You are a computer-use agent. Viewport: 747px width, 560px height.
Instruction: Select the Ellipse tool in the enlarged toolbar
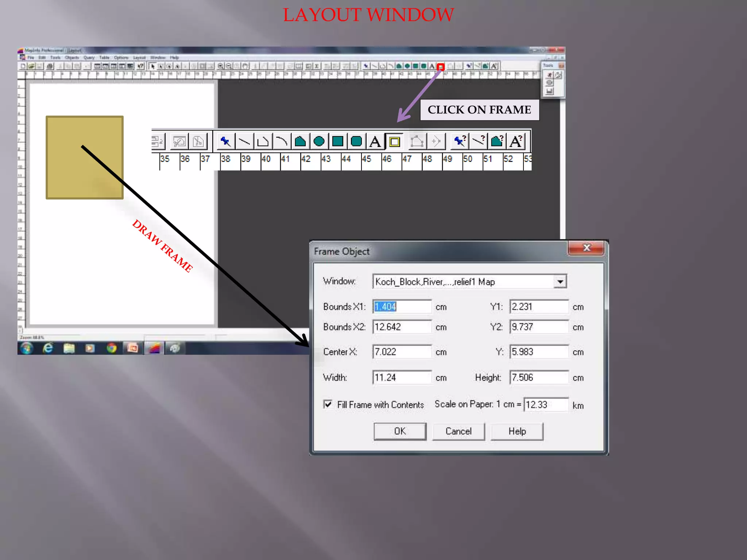tap(319, 141)
